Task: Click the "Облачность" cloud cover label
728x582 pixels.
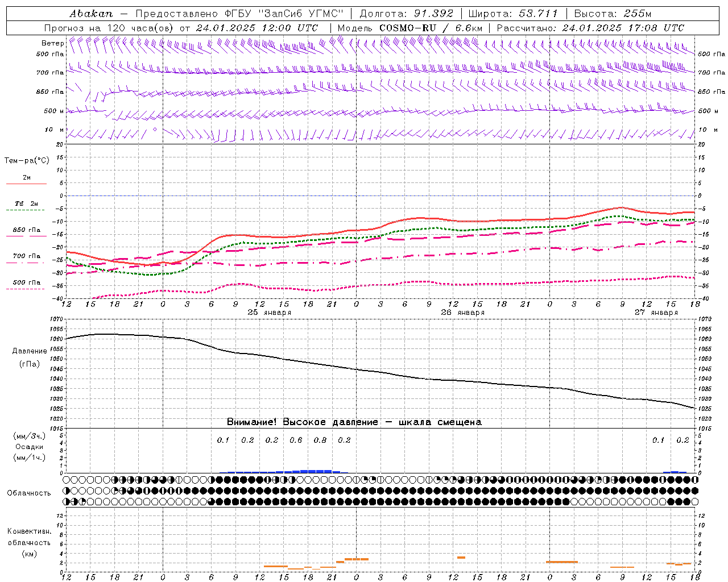Action: coord(29,493)
